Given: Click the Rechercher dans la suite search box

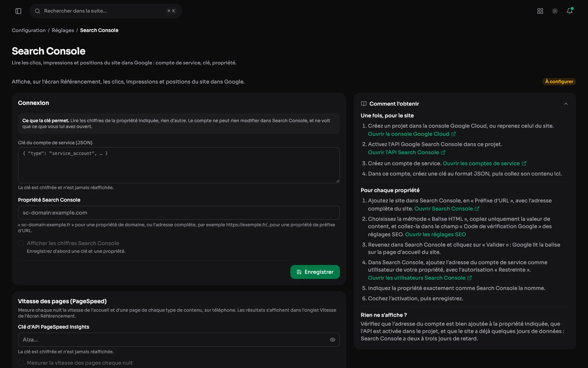Looking at the screenshot, I should (x=106, y=11).
